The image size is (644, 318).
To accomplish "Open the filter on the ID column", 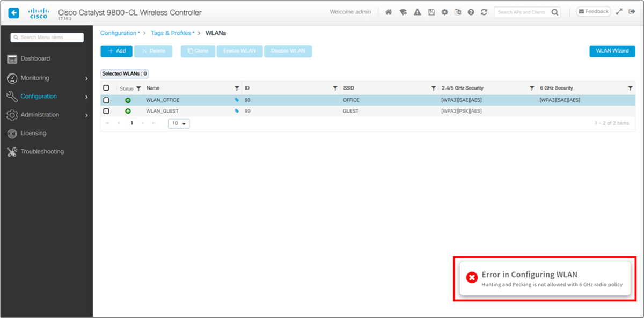I will coord(335,88).
